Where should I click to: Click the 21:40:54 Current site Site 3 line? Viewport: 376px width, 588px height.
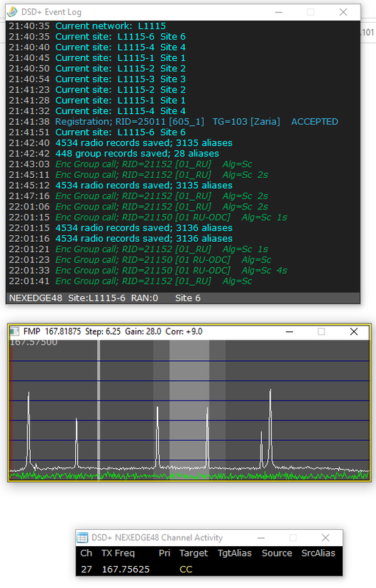point(97,79)
